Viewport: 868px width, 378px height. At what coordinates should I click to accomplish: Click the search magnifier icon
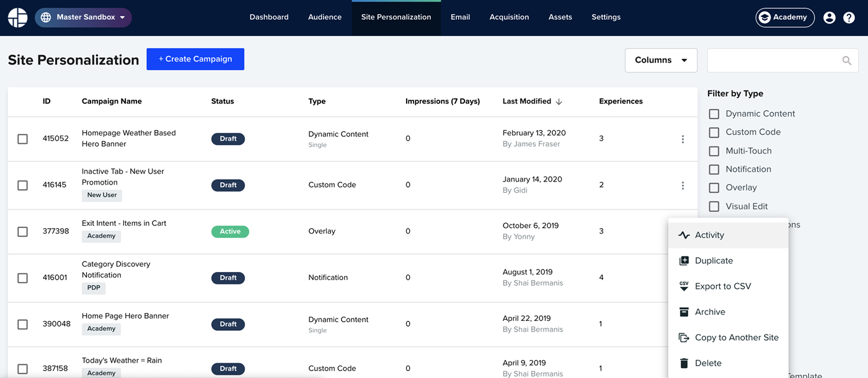click(x=847, y=60)
